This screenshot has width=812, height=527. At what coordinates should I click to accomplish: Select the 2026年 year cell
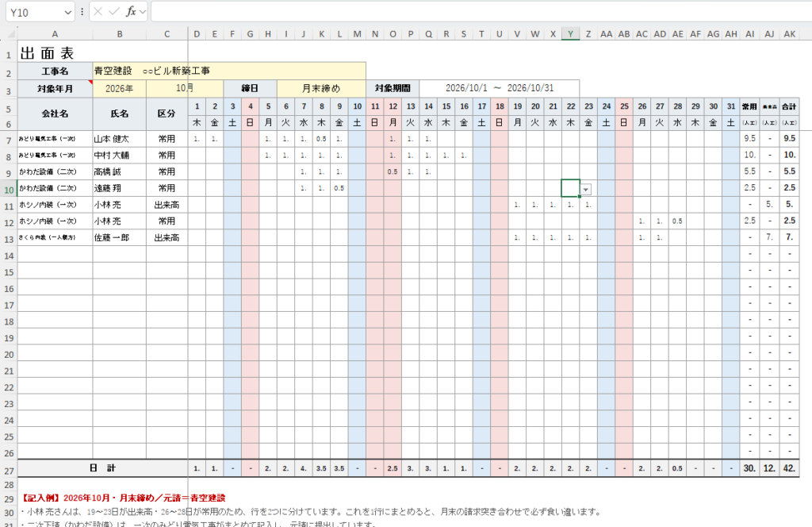click(x=119, y=89)
